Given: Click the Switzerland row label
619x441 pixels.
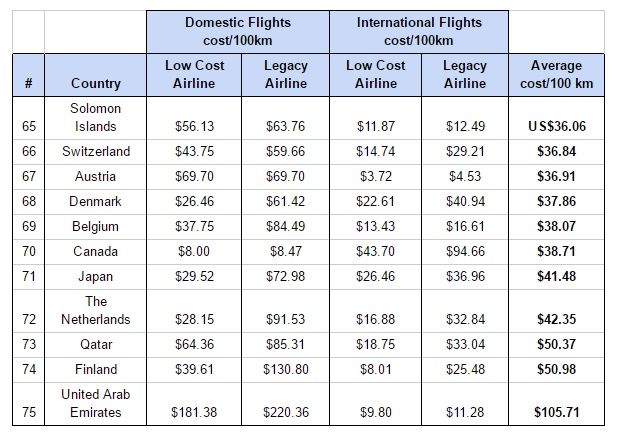Looking at the screenshot, I should pyautogui.click(x=96, y=151).
